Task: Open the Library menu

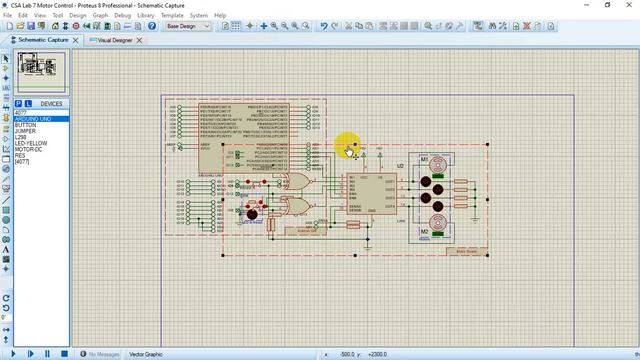Action: [146, 16]
